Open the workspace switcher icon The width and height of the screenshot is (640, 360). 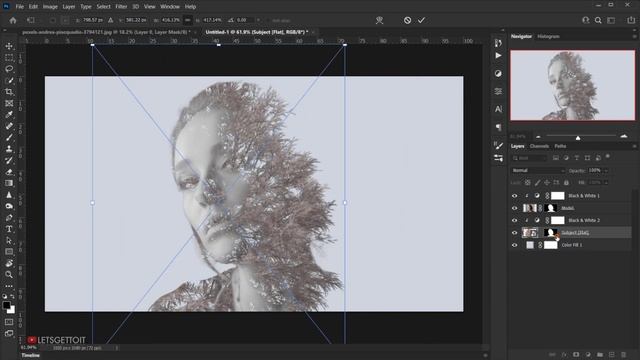click(611, 20)
